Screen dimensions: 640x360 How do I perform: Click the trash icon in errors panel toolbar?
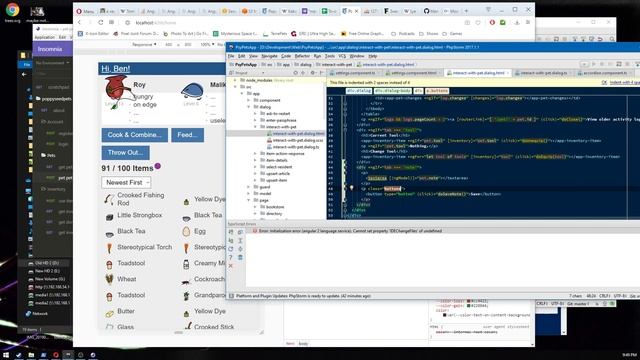240,258
